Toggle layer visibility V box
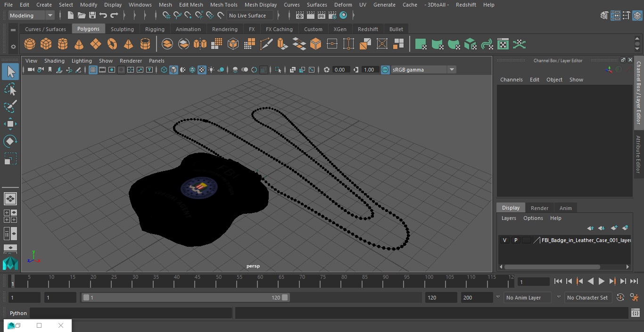Screen dimensions: 644x332 point(504,240)
